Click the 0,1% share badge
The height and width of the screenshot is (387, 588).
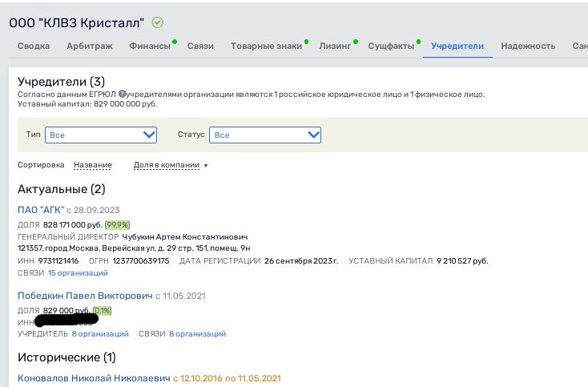pos(102,311)
